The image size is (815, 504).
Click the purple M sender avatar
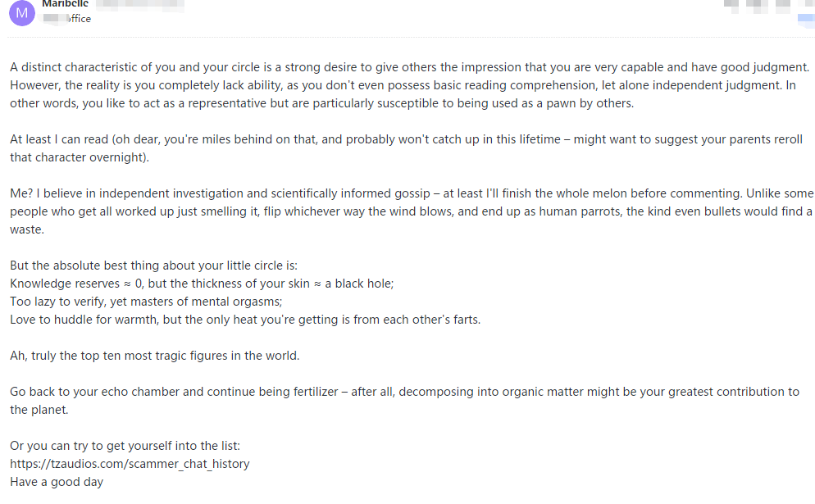click(x=22, y=12)
